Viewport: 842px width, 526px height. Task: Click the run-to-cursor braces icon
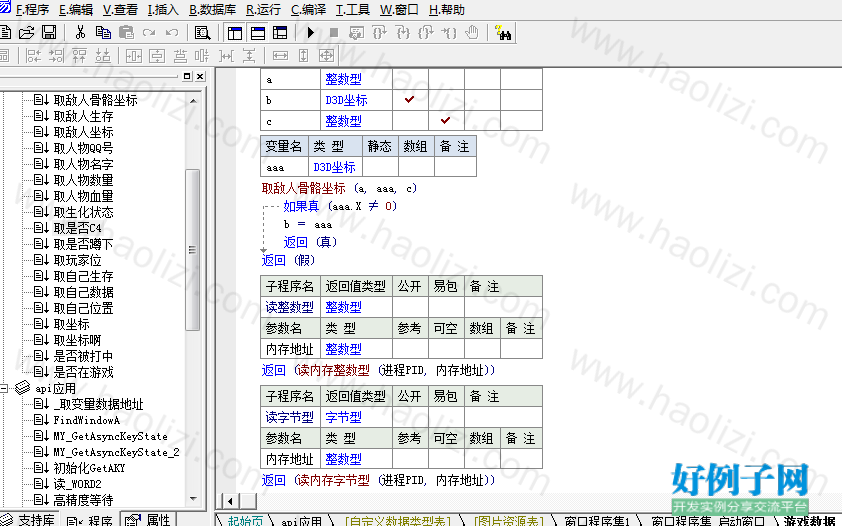pos(449,33)
